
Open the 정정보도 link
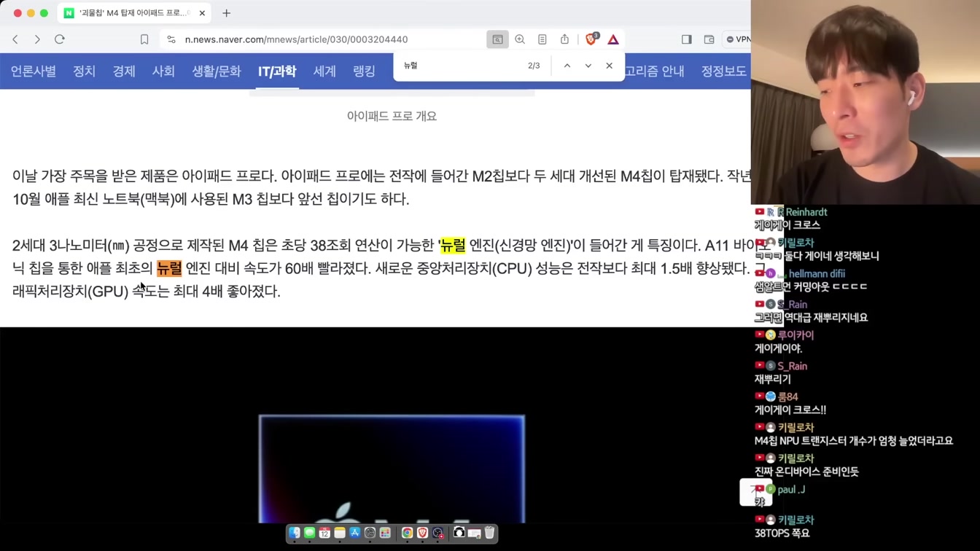[723, 71]
